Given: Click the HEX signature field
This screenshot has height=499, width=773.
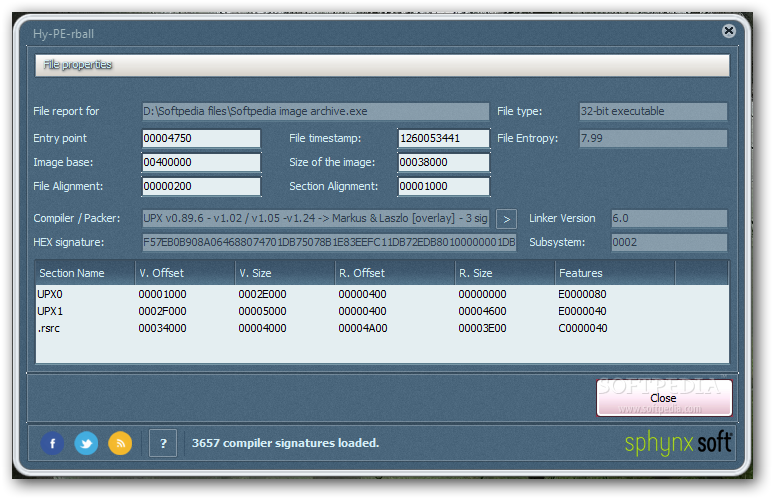Looking at the screenshot, I should point(329,242).
